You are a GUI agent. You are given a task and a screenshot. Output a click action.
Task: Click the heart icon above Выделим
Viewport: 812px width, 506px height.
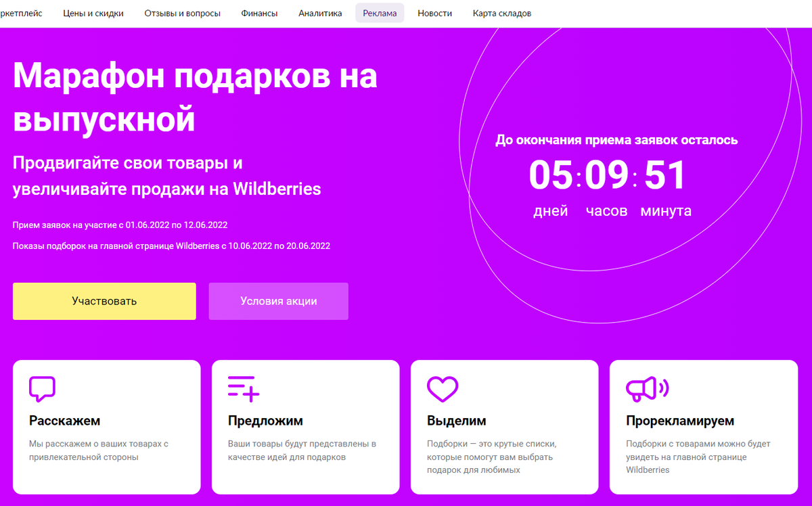click(443, 389)
